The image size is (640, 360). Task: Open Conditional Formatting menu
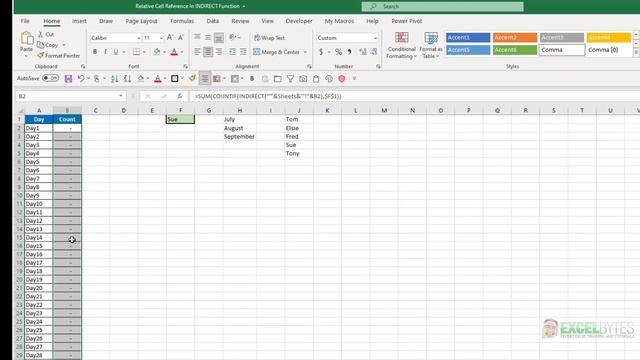(x=402, y=45)
